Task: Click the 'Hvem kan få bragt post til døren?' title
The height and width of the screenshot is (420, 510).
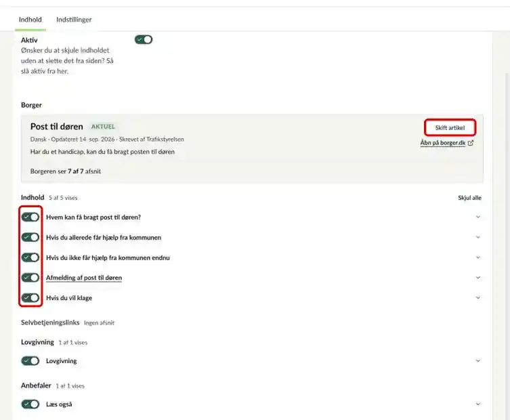Action: pos(93,217)
